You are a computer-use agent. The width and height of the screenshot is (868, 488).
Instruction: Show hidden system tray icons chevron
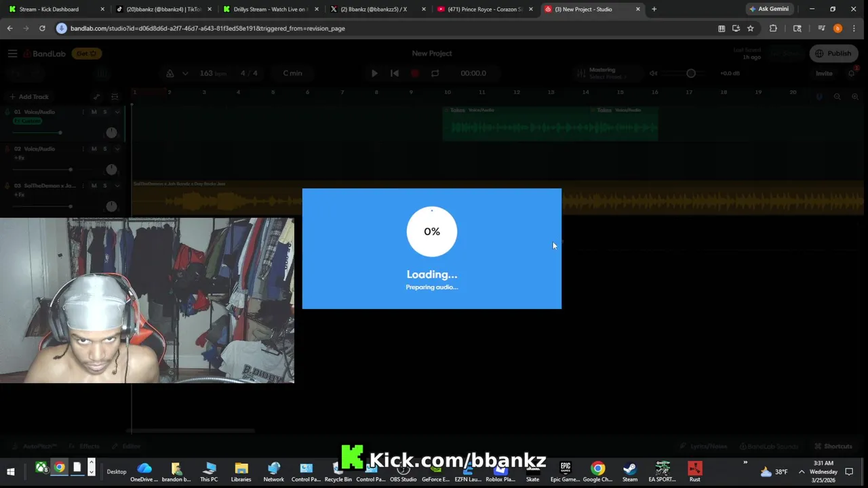point(802,472)
